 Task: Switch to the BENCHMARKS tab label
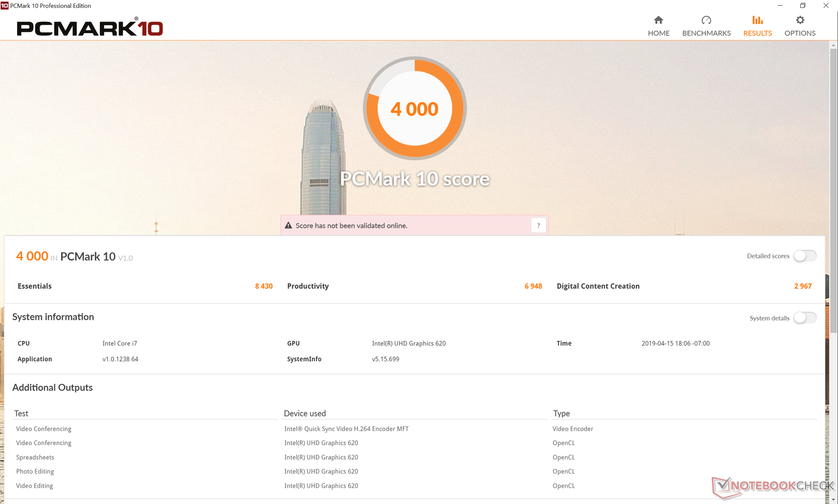(706, 33)
